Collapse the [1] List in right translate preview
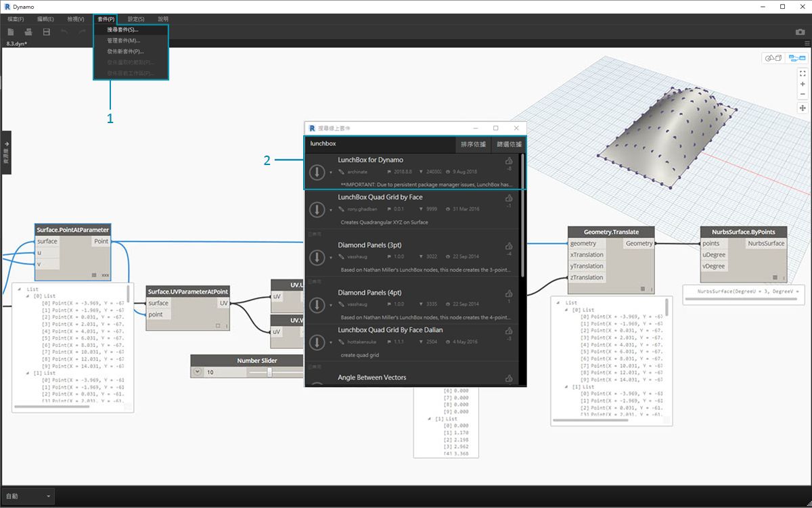 point(565,386)
